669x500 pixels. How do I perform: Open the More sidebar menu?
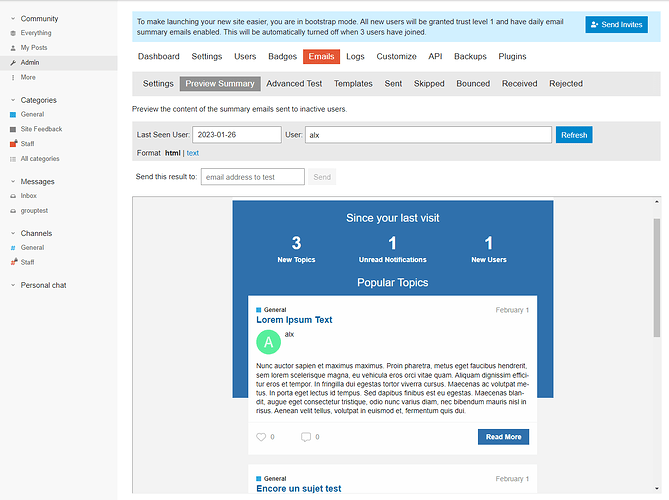[x=28, y=77]
